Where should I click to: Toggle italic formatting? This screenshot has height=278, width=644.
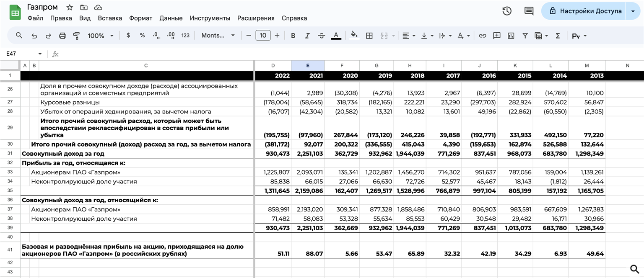(307, 36)
